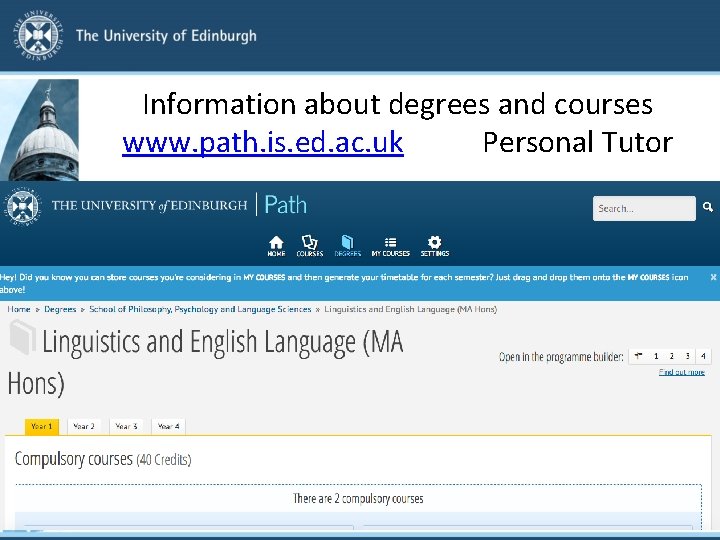Click the programme builder signpost icon
The height and width of the screenshot is (540, 720).
click(638, 356)
